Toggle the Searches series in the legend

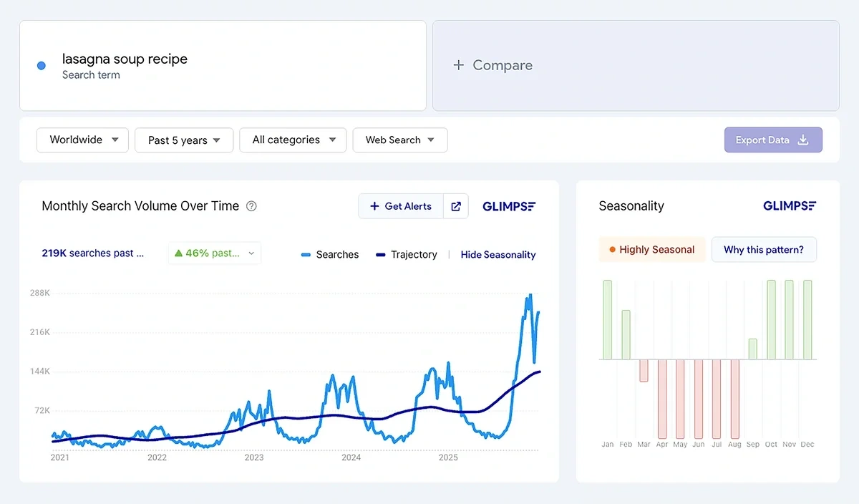pos(329,254)
